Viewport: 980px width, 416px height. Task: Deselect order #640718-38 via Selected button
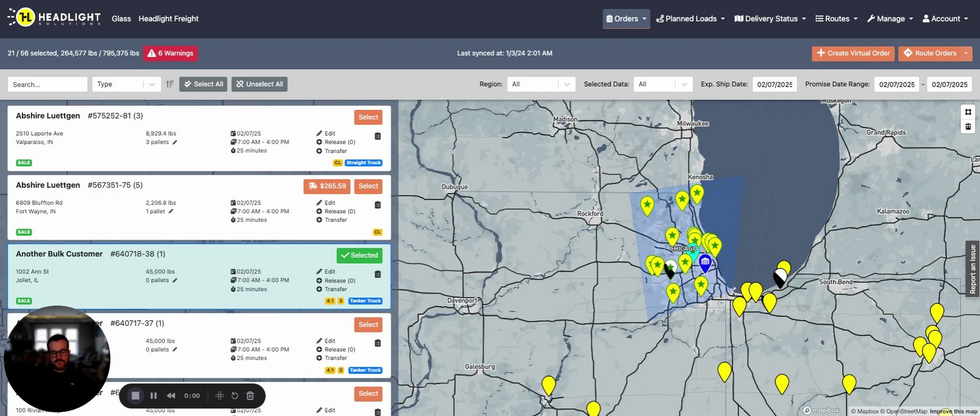359,255
